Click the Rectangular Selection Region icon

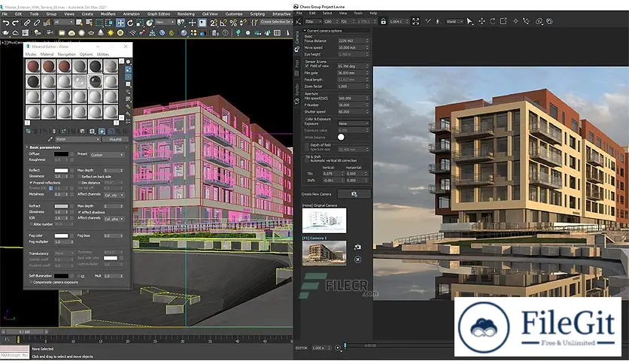tap(99, 23)
